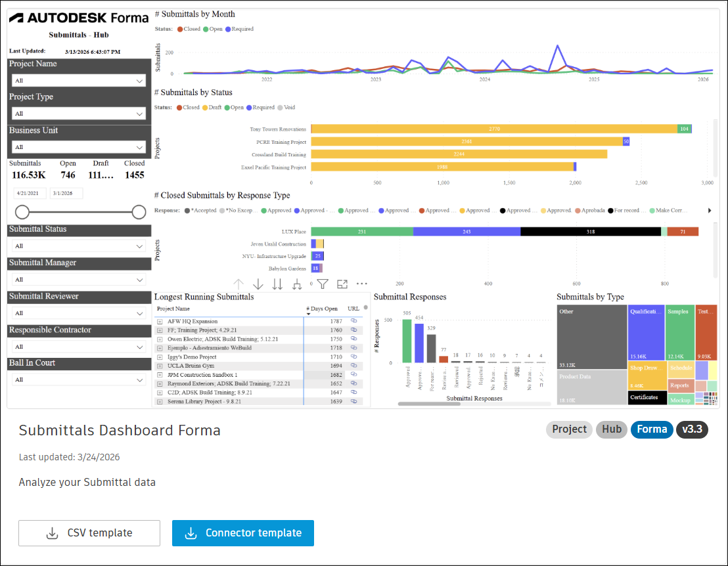Click the focus mode icon
This screenshot has width=728, height=566.
(342, 284)
